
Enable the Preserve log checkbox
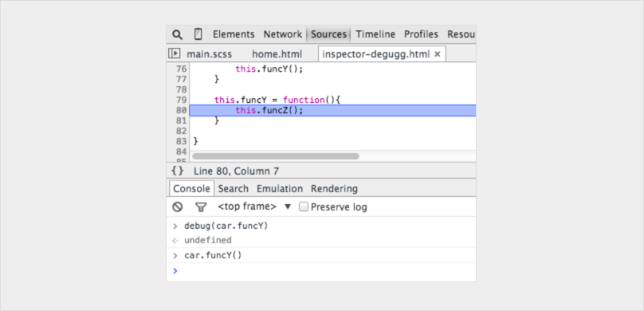(304, 207)
